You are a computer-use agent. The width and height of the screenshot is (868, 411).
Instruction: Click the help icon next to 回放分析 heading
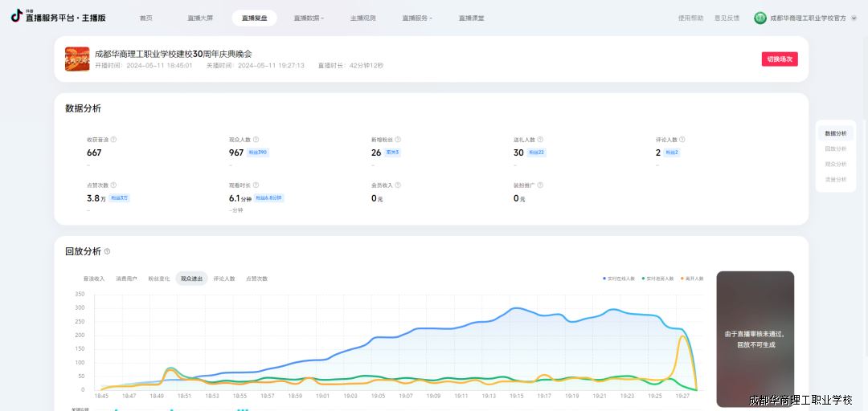[107, 251]
